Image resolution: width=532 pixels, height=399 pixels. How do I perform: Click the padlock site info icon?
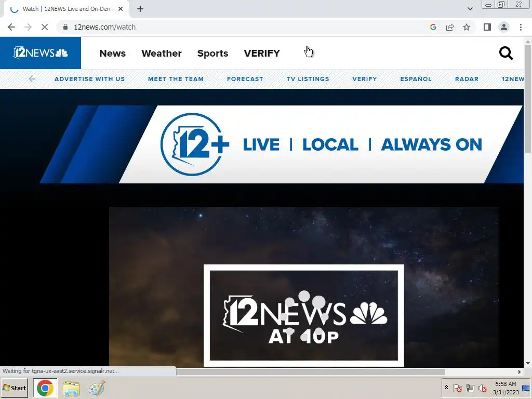[65, 27]
